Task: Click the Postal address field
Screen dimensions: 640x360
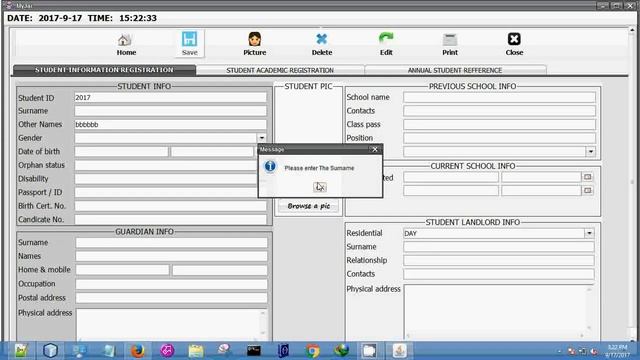Action: point(171,298)
